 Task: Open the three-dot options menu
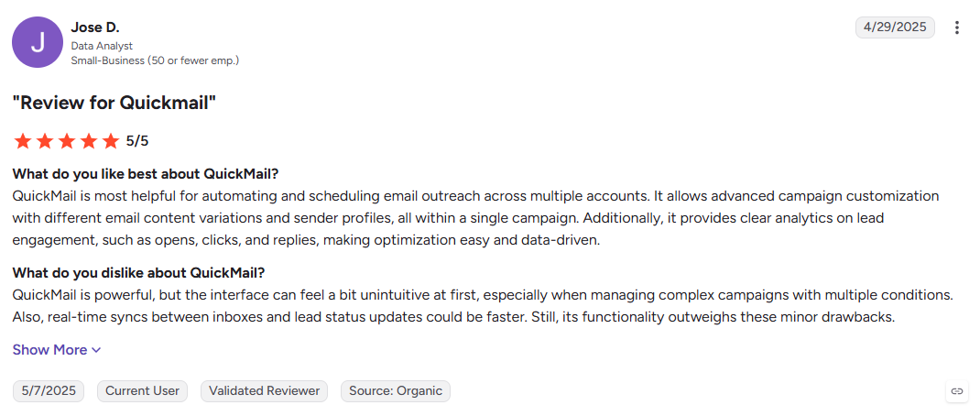(956, 27)
